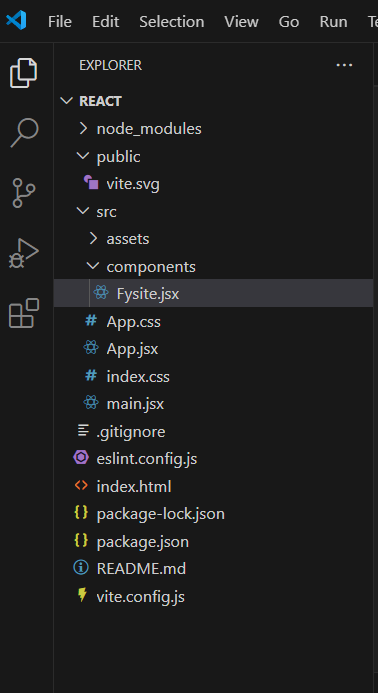Select the src folder name
Screen dimensions: 378x693
(x=107, y=212)
